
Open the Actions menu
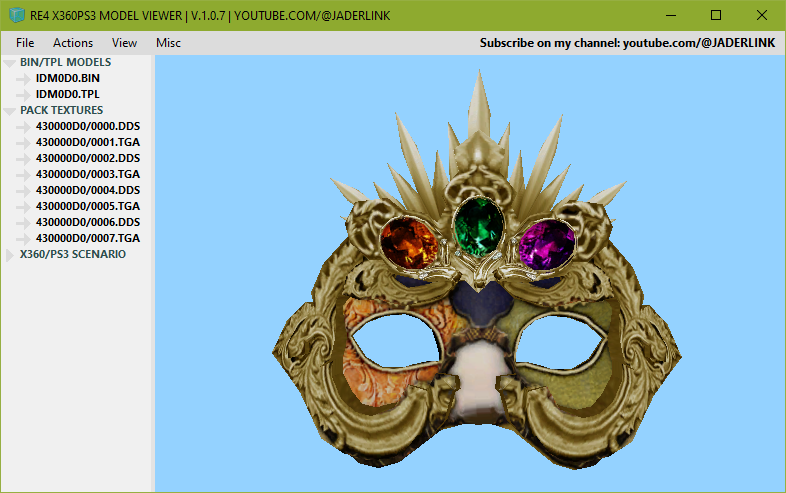point(73,43)
